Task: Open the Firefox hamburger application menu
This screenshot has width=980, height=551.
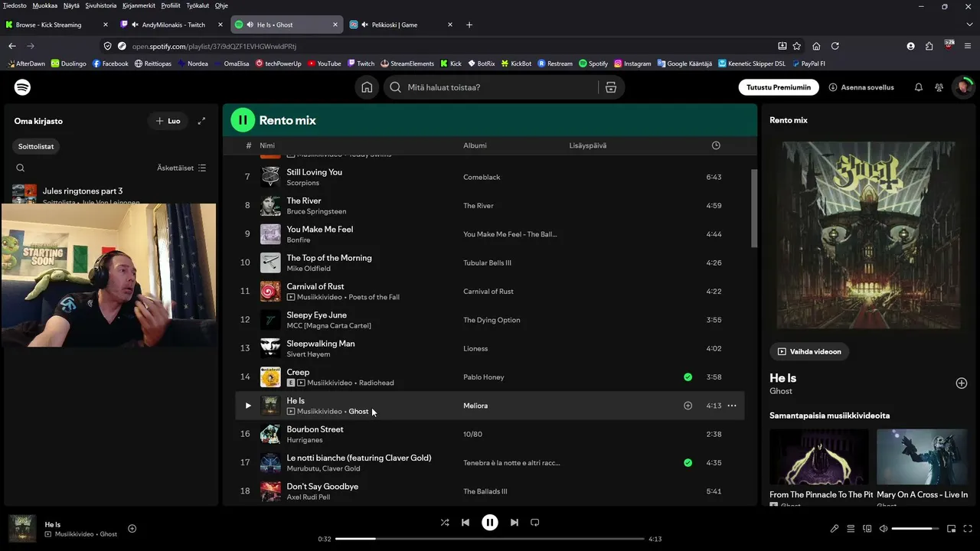Action: coord(968,46)
